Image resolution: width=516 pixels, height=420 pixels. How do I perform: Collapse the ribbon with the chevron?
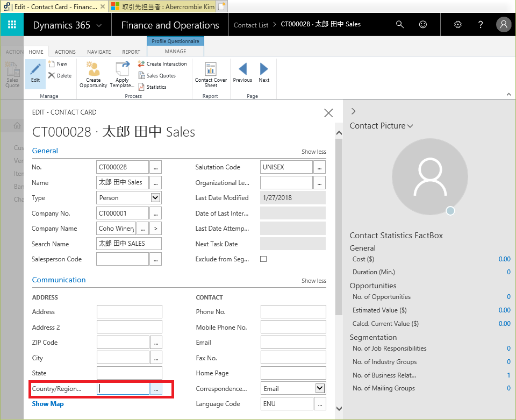click(x=509, y=95)
